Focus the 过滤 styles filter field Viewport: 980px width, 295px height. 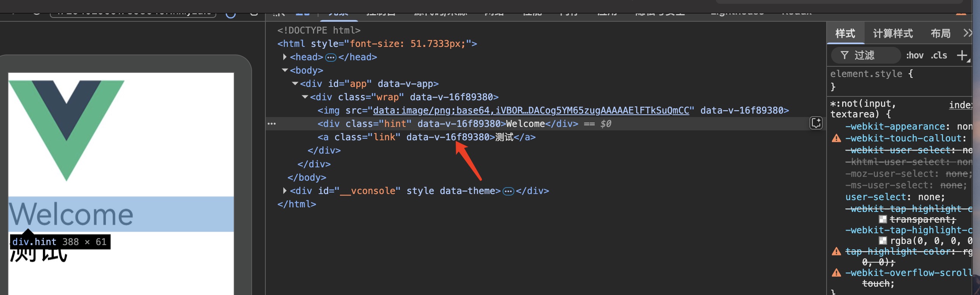click(865, 55)
